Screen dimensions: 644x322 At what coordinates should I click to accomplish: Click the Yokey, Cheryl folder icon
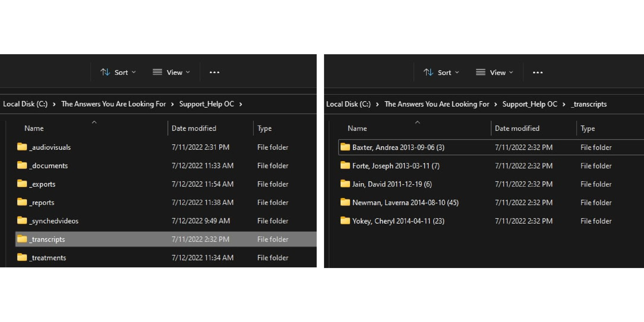pos(345,220)
